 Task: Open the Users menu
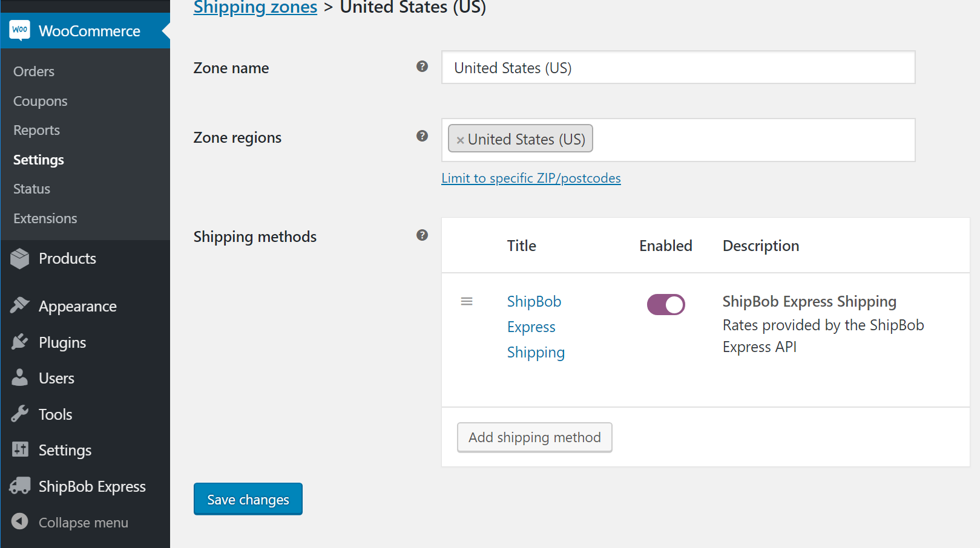57,378
